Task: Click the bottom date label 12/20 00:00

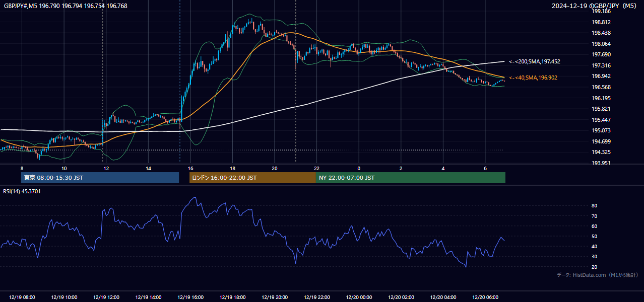Action: click(x=359, y=297)
